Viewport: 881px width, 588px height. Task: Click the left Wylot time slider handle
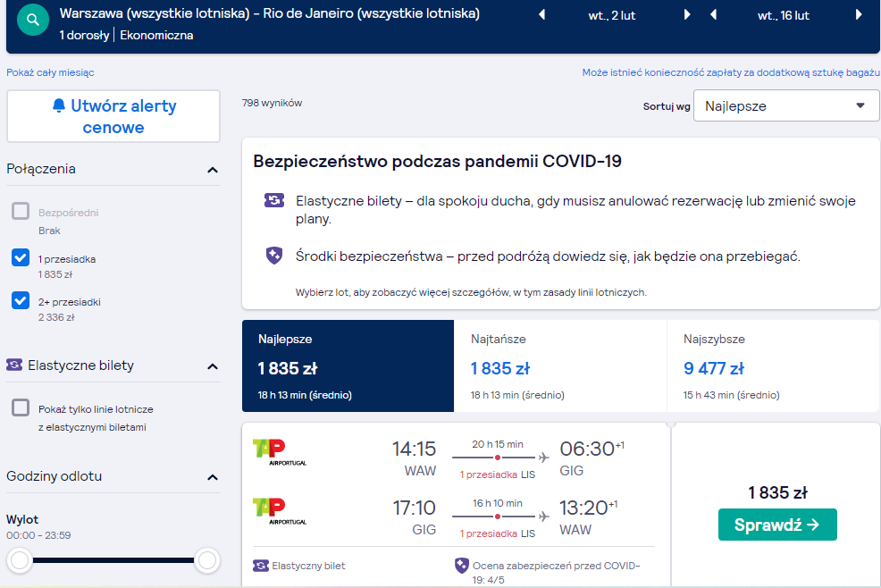[20, 560]
